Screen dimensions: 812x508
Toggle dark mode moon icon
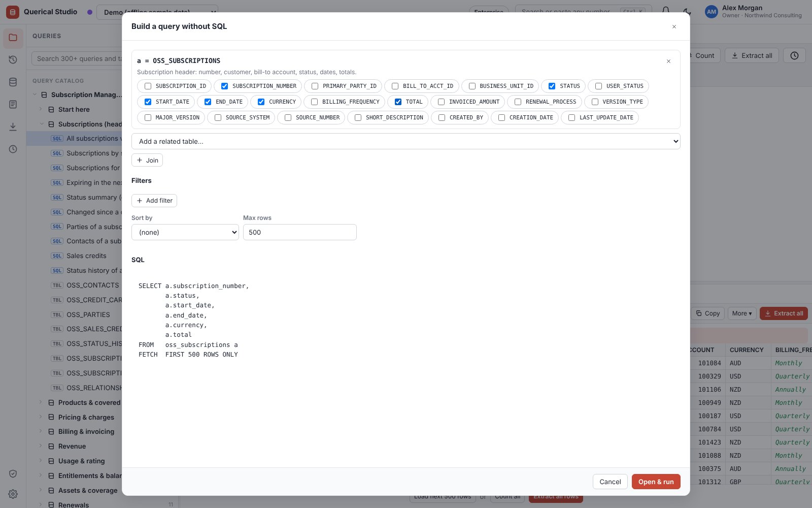click(x=687, y=12)
